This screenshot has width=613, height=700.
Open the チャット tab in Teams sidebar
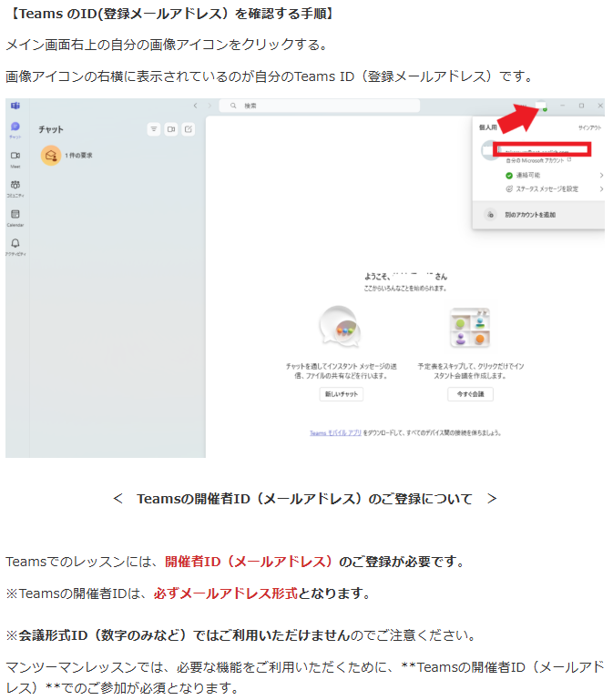pyautogui.click(x=15, y=130)
